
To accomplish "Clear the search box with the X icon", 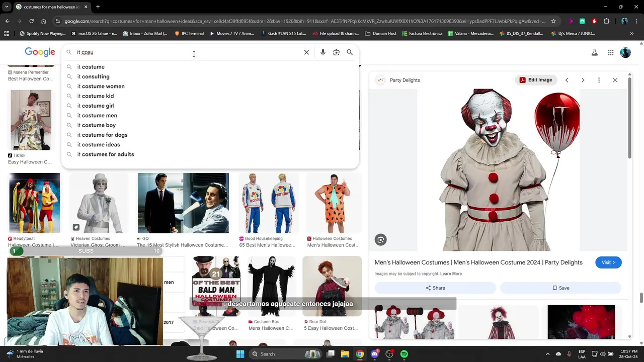I will 306,52.
